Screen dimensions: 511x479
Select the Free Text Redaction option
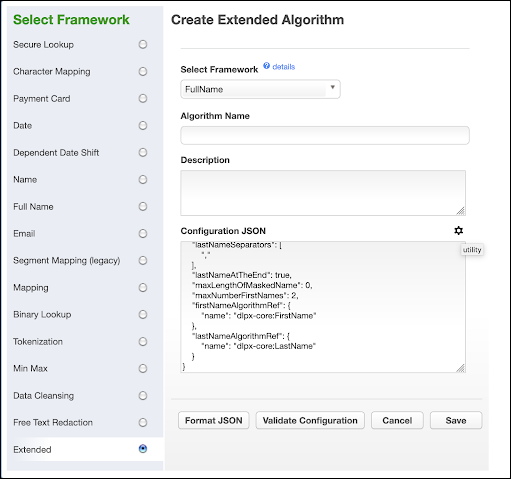[143, 422]
